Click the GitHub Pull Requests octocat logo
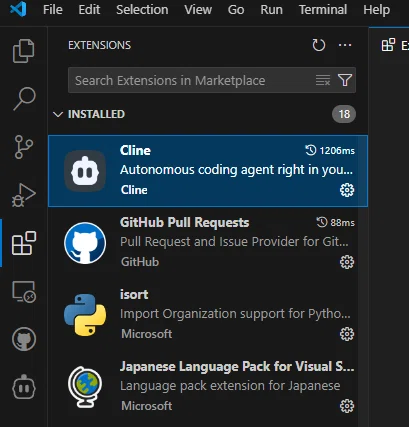This screenshot has width=409, height=427. [85, 243]
